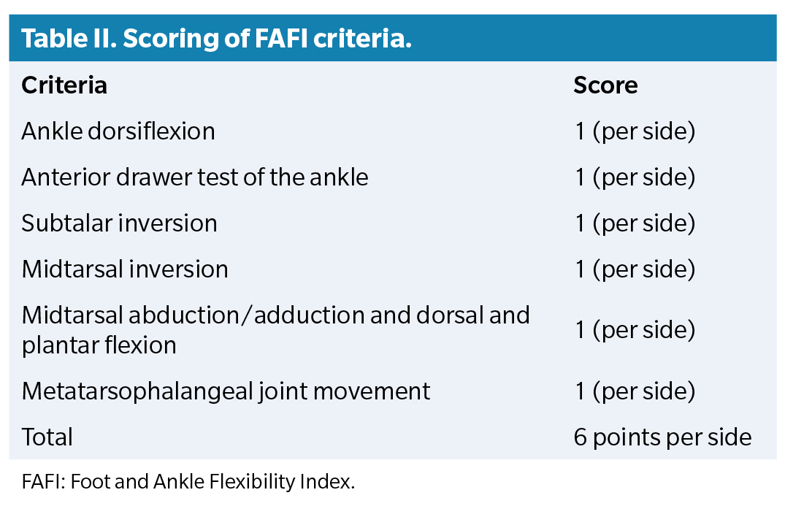Select the score for Midtarsal inversion
This screenshot has height=517, width=812.
pyautogui.click(x=635, y=269)
